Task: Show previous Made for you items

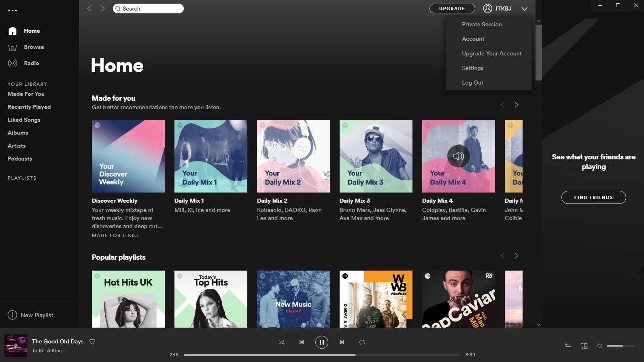Action: 503,105
